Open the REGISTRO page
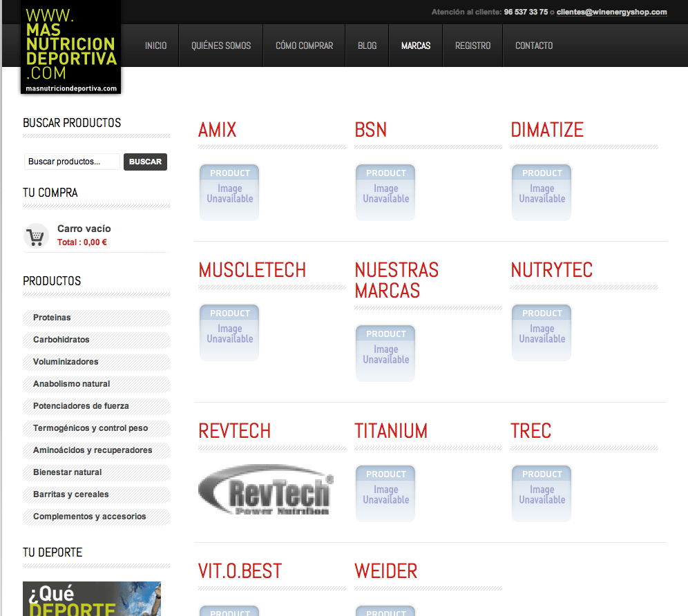688x616 pixels. pyautogui.click(x=473, y=46)
